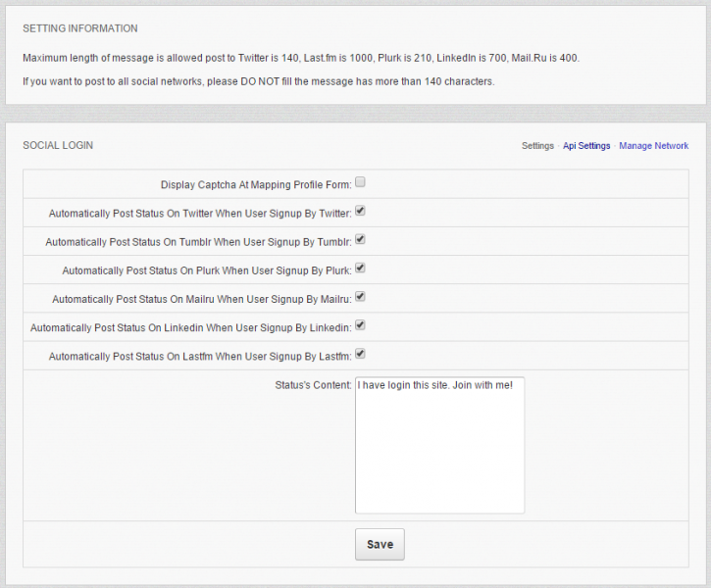This screenshot has height=588, width=711.
Task: Uncheck auto post status on Twitter signup
Action: [x=360, y=211]
